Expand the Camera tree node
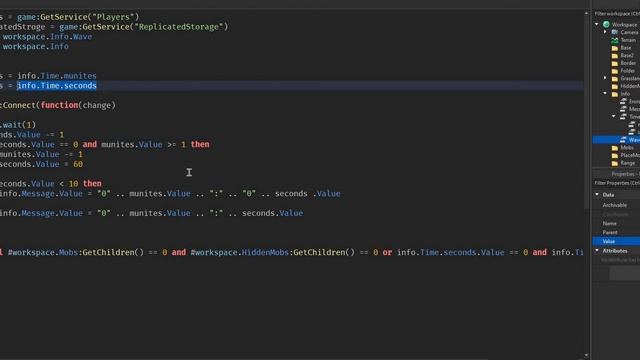Viewport: 640px width, 360px height. click(x=605, y=32)
